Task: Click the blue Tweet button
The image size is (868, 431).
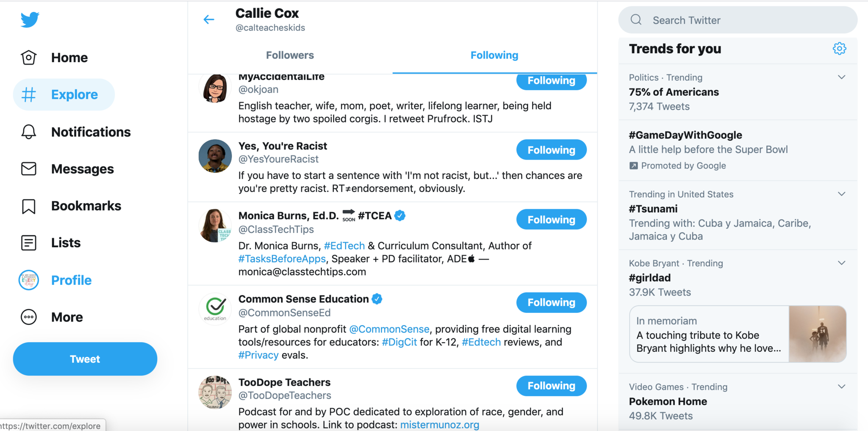Action: (85, 359)
